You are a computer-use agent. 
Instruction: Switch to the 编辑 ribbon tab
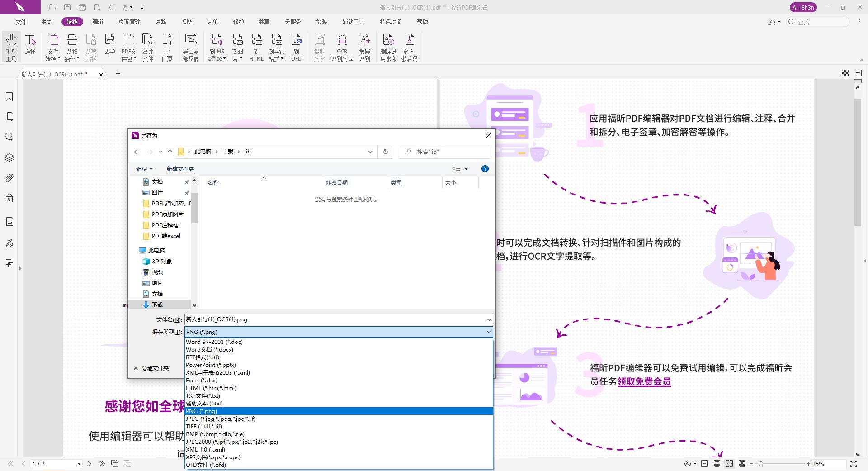point(98,21)
